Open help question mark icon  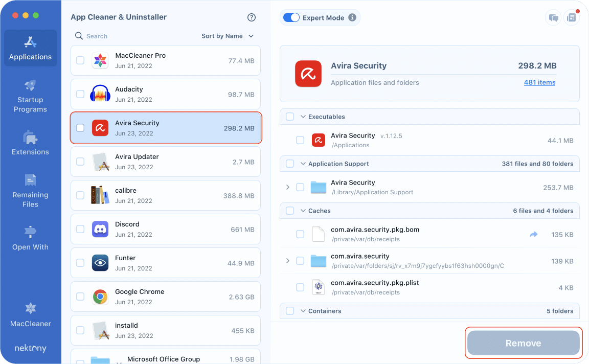(x=252, y=17)
